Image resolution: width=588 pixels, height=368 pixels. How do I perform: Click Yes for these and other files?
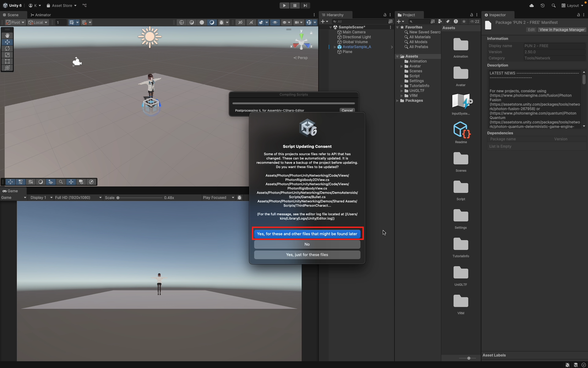coord(307,234)
